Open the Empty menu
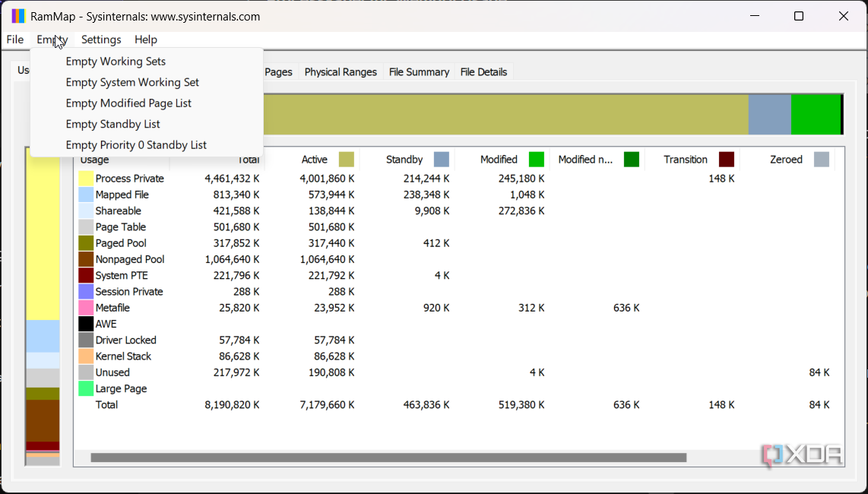Screen dimensions: 868x494 tap(52, 40)
